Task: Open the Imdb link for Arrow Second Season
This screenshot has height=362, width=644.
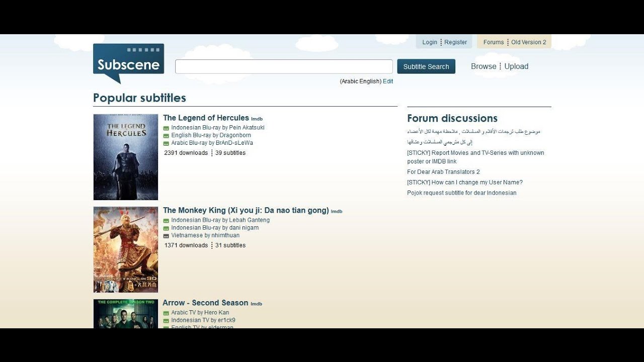Action: pos(256,304)
